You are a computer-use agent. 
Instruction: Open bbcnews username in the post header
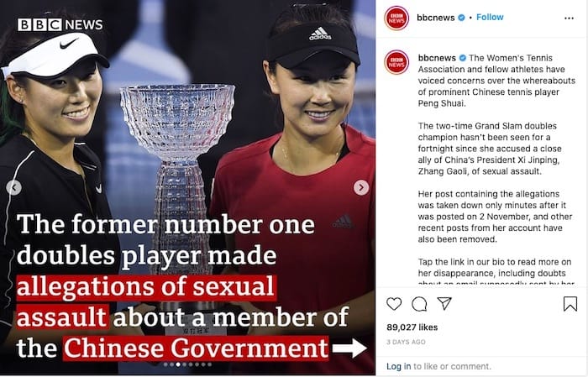click(x=436, y=18)
